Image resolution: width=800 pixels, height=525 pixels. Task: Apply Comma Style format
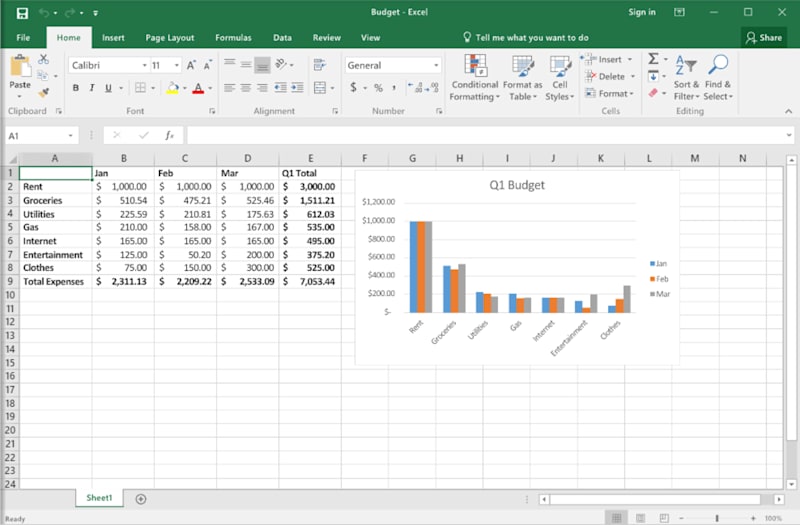coord(394,88)
